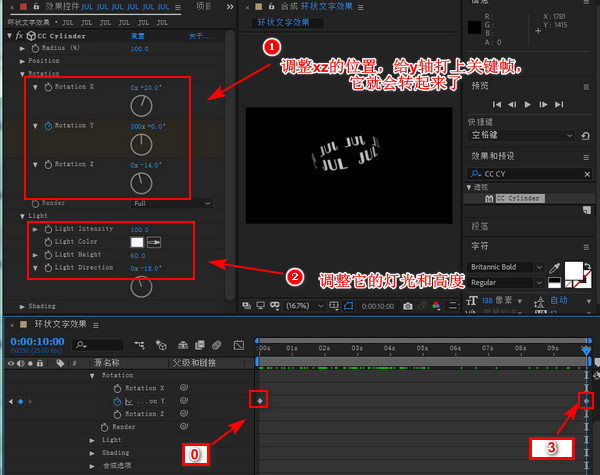
Task: Click the preview Play button
Action: tap(528, 104)
